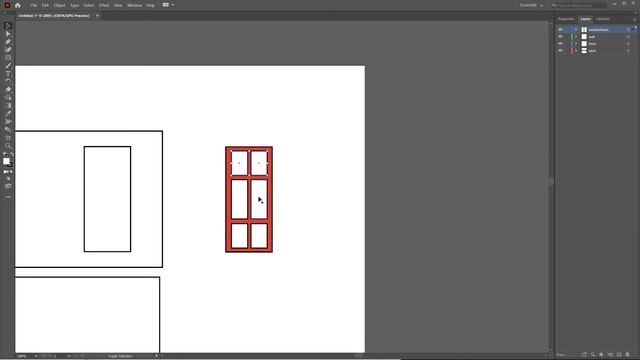Switch to the Properties tab
This screenshot has height=360, width=640.
coord(566,19)
